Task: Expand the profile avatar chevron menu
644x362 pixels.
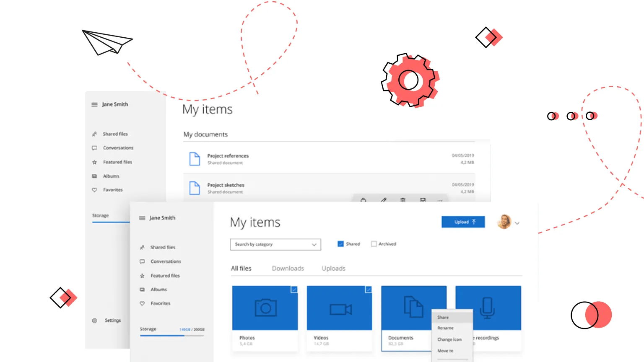Action: (x=517, y=223)
